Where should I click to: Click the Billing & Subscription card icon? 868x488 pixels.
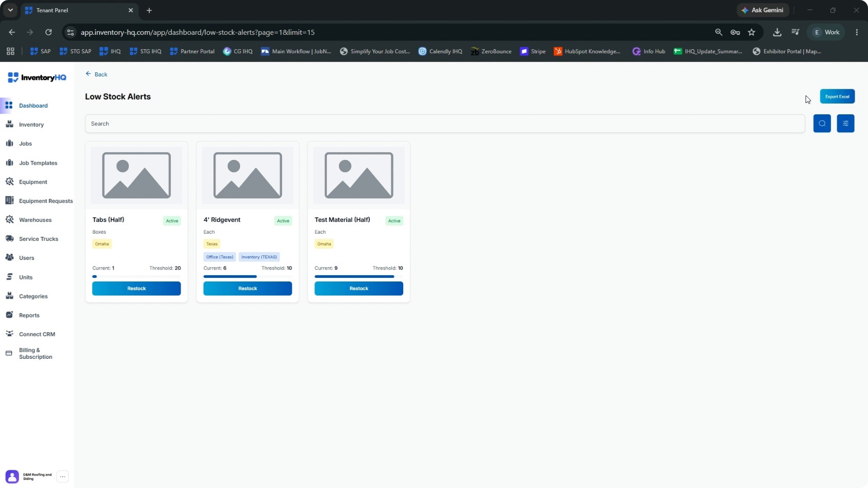pos(9,353)
